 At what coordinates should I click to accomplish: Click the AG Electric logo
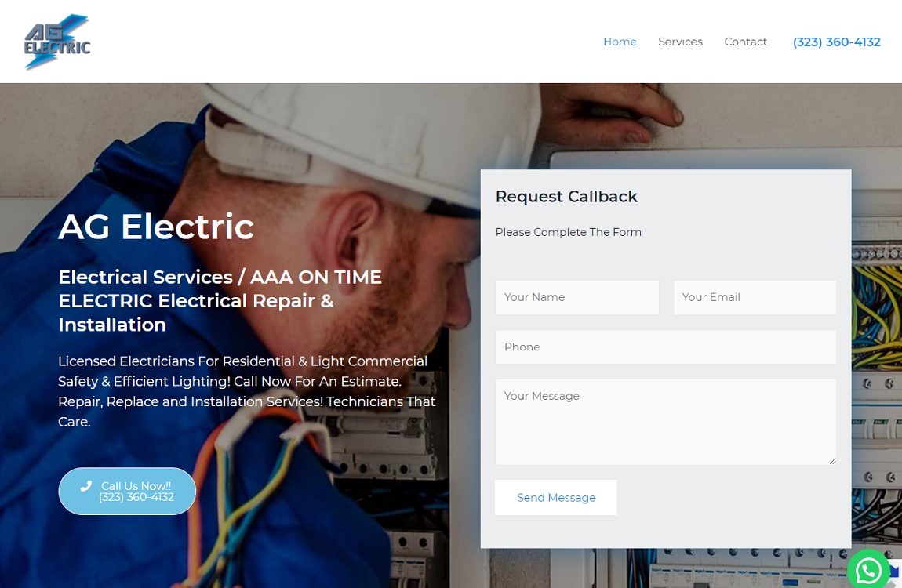[56, 42]
